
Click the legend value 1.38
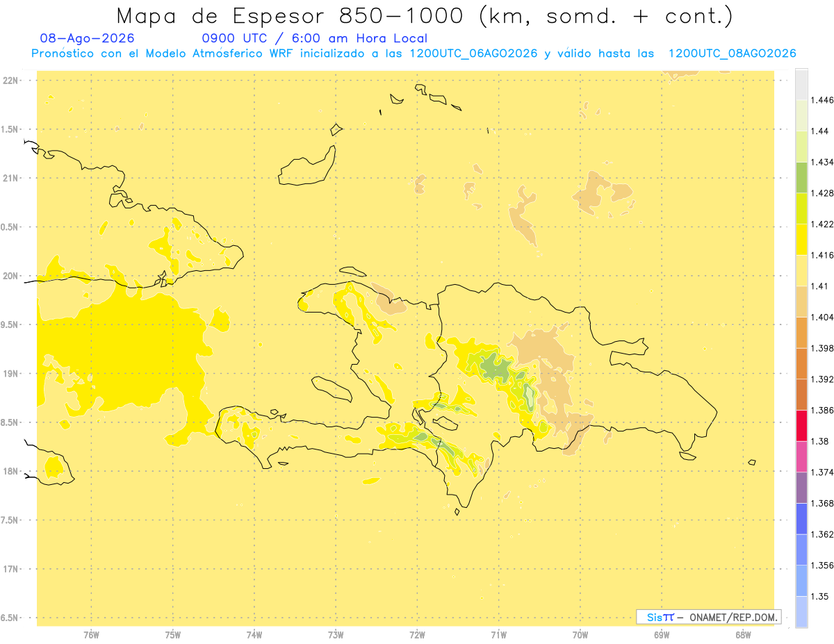click(820, 441)
